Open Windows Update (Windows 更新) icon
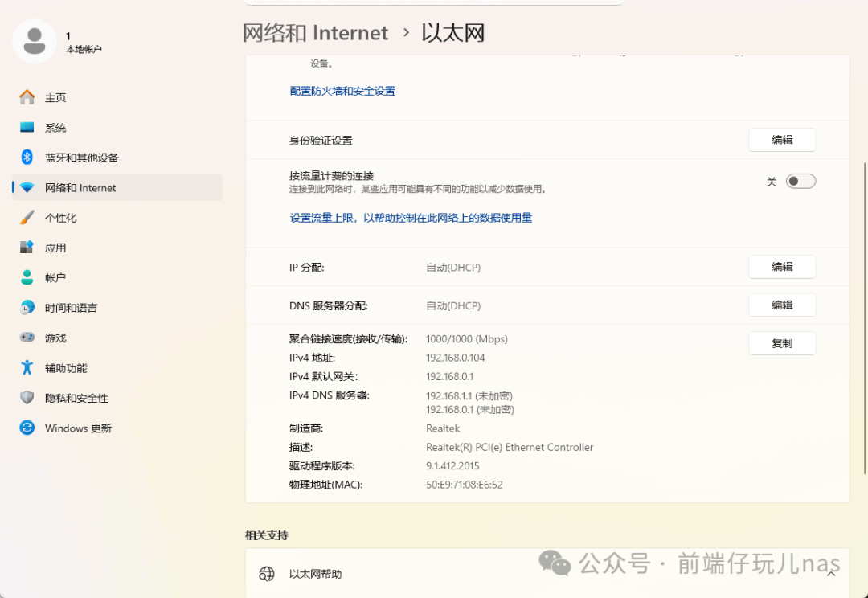 27,428
